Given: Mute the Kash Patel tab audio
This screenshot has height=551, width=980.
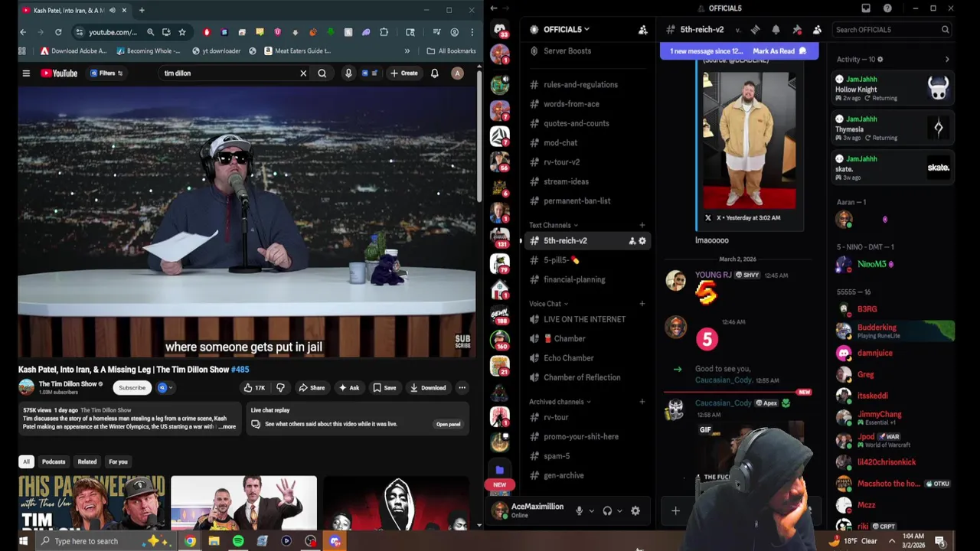Looking at the screenshot, I should pos(112,11).
